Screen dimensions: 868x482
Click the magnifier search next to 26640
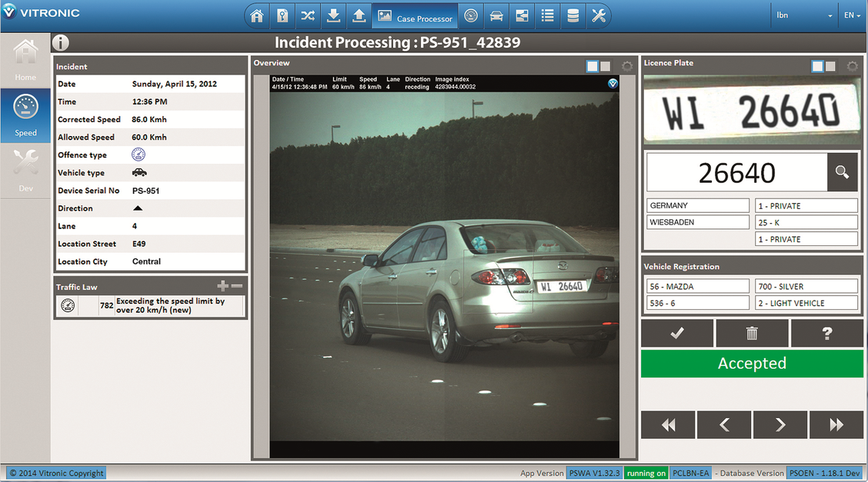(842, 172)
